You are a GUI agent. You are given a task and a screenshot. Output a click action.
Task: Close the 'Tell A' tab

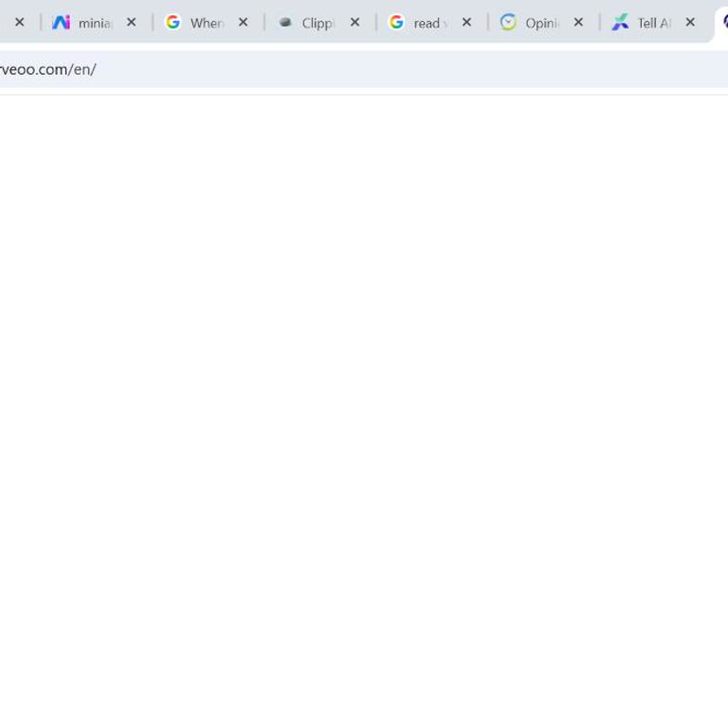click(x=690, y=23)
